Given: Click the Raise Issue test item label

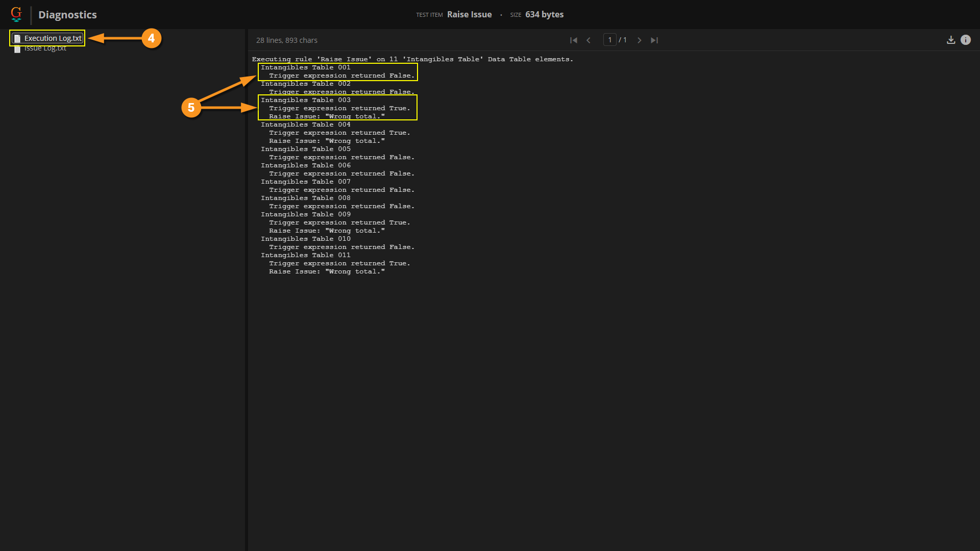Looking at the screenshot, I should 469,14.
